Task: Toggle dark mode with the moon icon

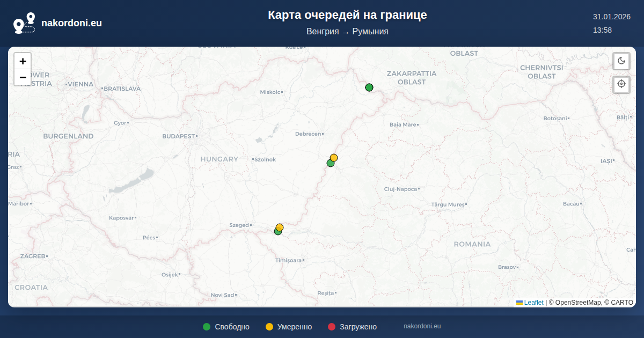Action: click(621, 61)
